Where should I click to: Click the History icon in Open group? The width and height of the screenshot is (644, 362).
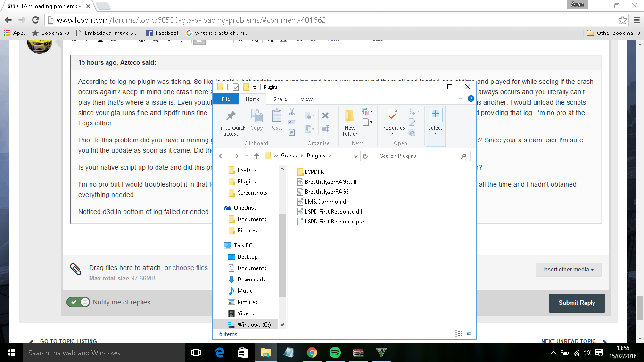[412, 133]
